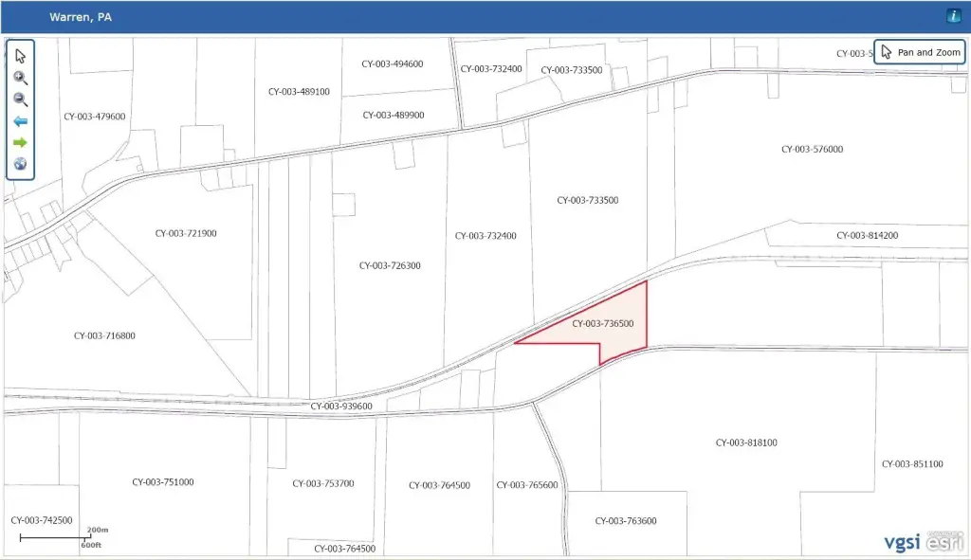Select parcel labeled CY-003-765600

click(x=527, y=485)
